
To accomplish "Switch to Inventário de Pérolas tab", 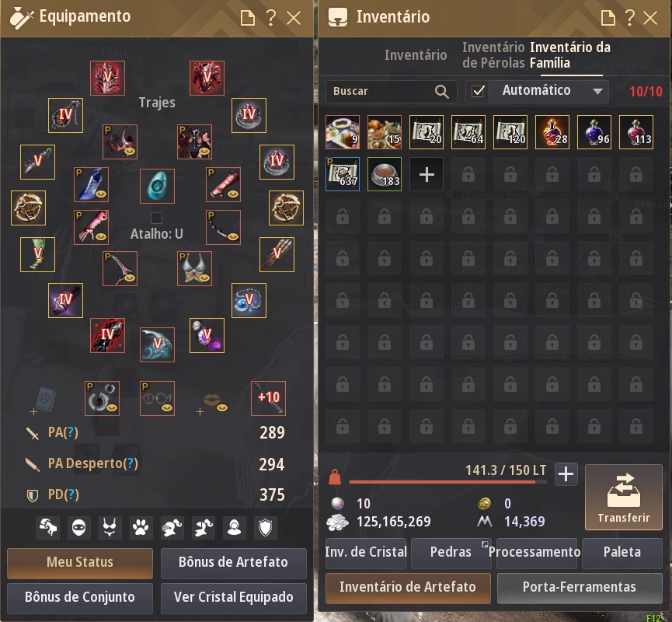I will tap(493, 55).
